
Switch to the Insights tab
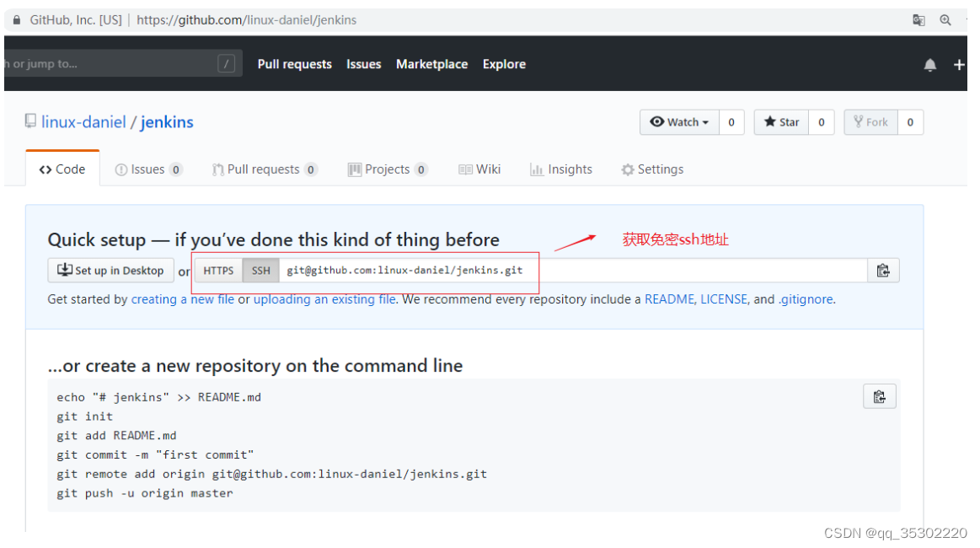(x=561, y=169)
